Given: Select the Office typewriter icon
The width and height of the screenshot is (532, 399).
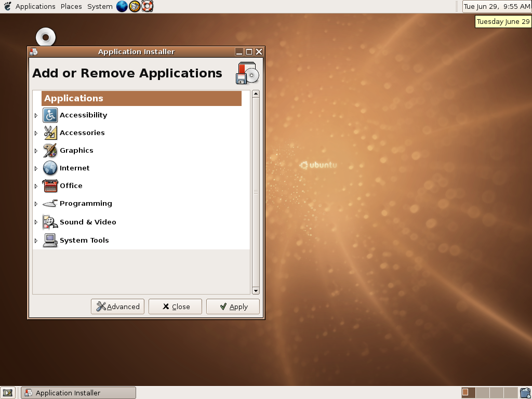Looking at the screenshot, I should pos(50,185).
